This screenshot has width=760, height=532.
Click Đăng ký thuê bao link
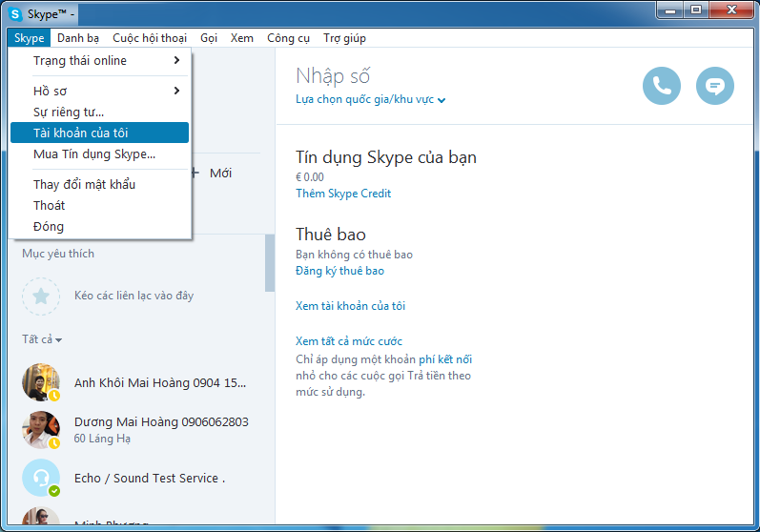coord(339,271)
